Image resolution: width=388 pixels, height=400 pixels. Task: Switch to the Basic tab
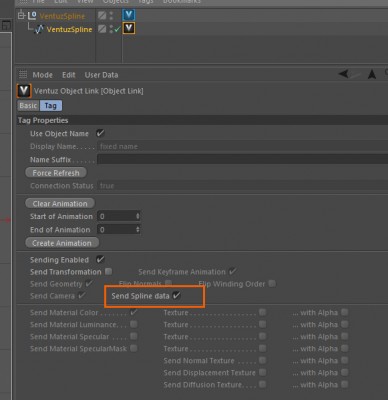tap(28, 106)
